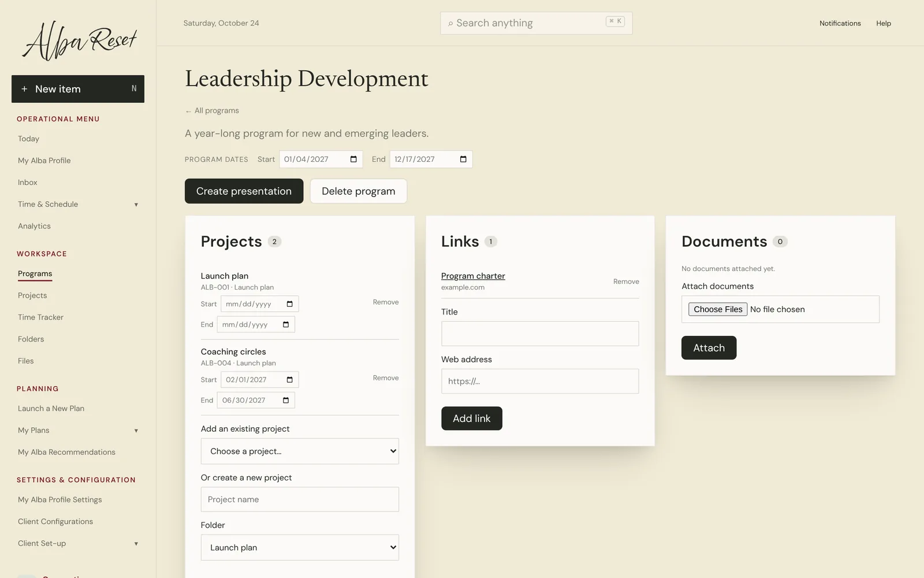Focus the Search anything field
Image resolution: width=924 pixels, height=578 pixels.
536,23
